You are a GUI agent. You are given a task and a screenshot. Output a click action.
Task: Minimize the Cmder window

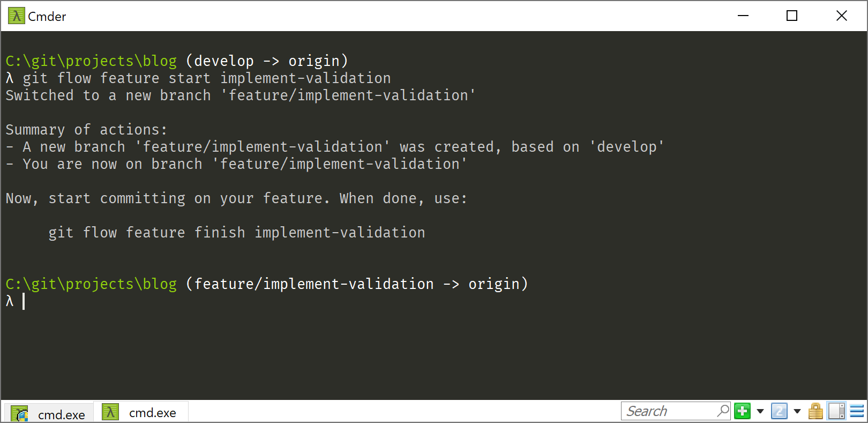tap(743, 16)
